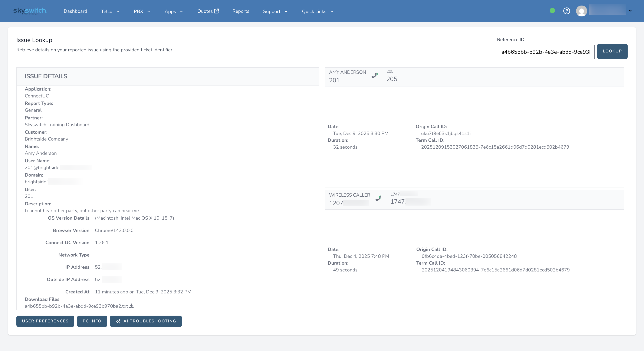Click the Chrome/142.0.0.0 browser version
The width and height of the screenshot is (644, 351).
click(x=114, y=230)
